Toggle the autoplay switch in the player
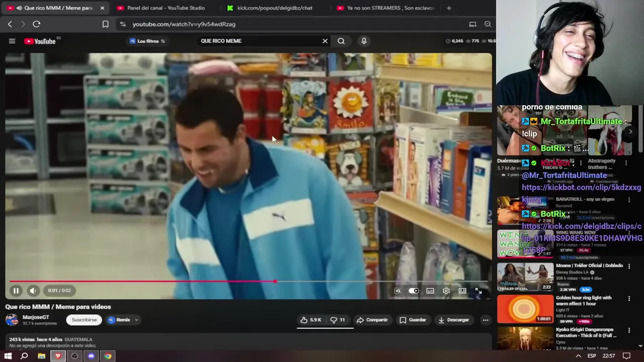Viewport: 644px width, 362px height. point(414,291)
